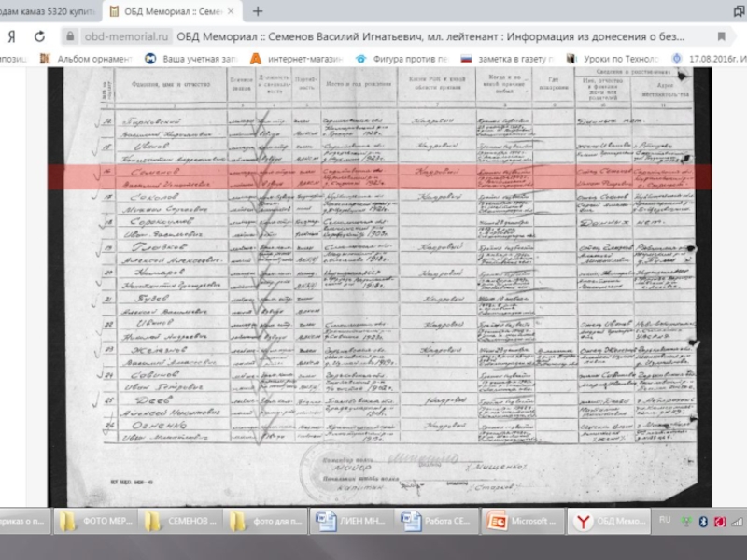
Task: Open the tabs panel icon at window top right
Action: pos(740,11)
